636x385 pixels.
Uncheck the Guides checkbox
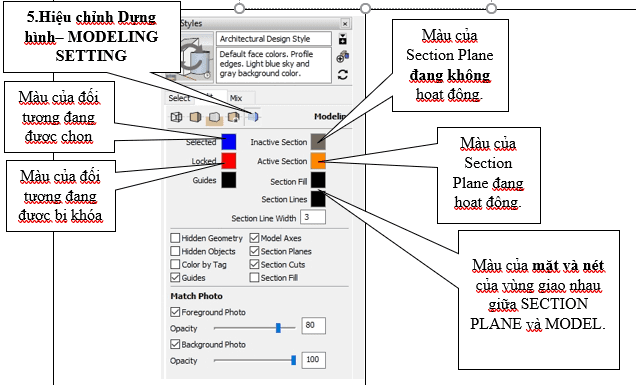pos(175,277)
